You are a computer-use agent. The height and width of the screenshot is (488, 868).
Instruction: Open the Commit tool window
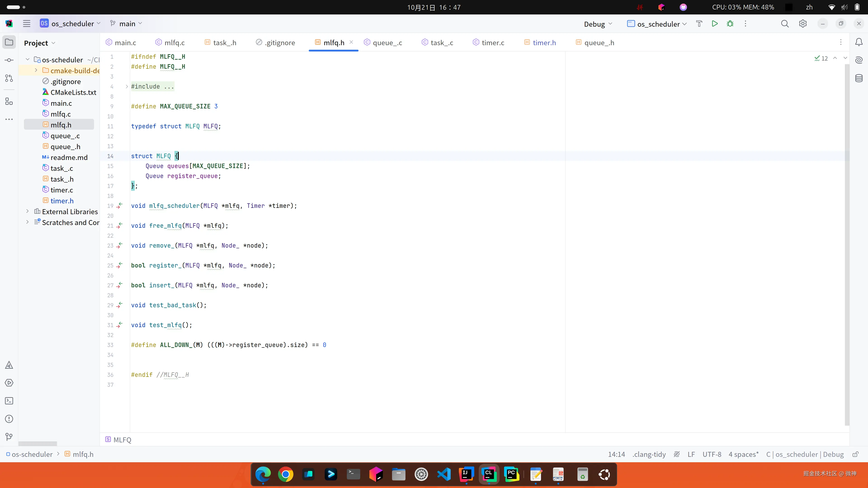pos(9,60)
